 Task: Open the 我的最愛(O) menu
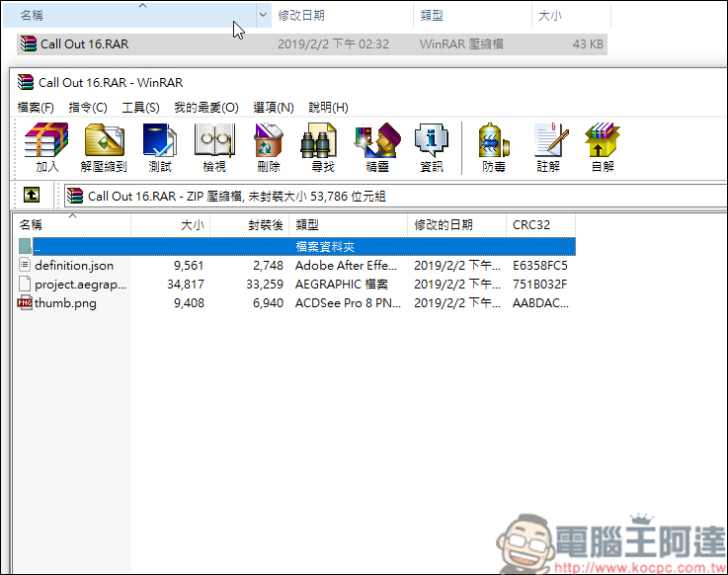(206, 108)
